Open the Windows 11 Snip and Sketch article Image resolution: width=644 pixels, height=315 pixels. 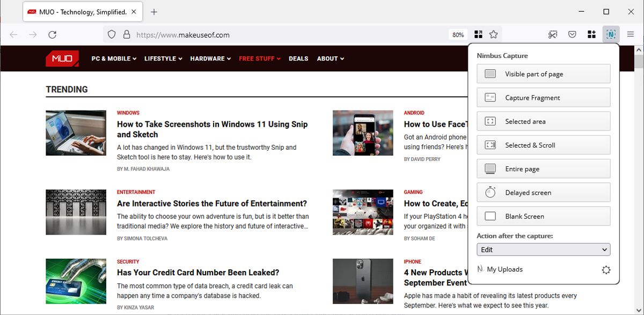(x=213, y=129)
